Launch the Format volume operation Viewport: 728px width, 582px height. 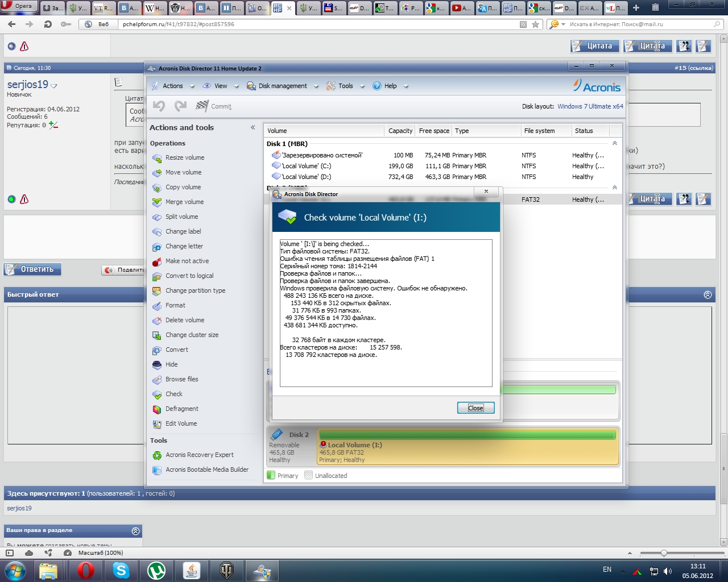169,305
